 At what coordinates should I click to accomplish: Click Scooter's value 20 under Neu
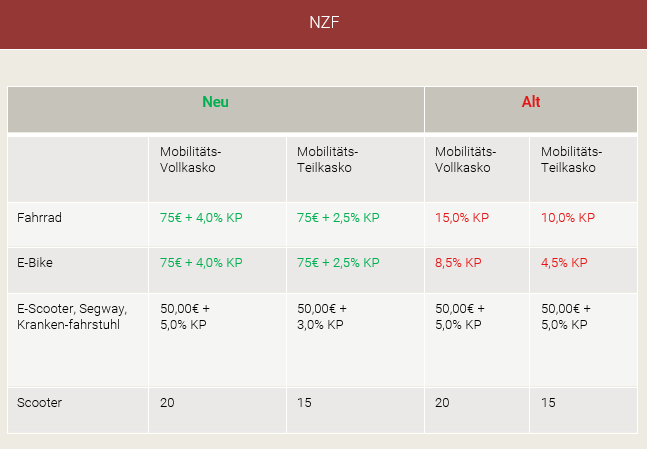(x=167, y=402)
